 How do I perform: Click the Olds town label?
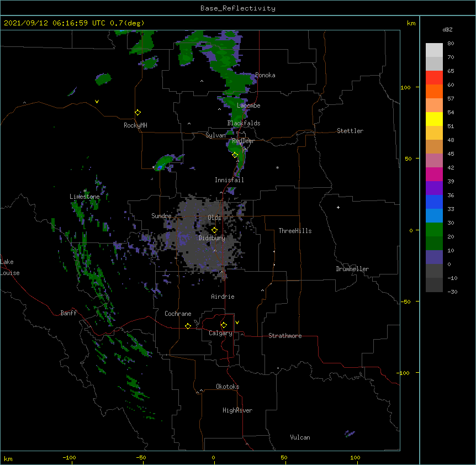click(x=214, y=218)
